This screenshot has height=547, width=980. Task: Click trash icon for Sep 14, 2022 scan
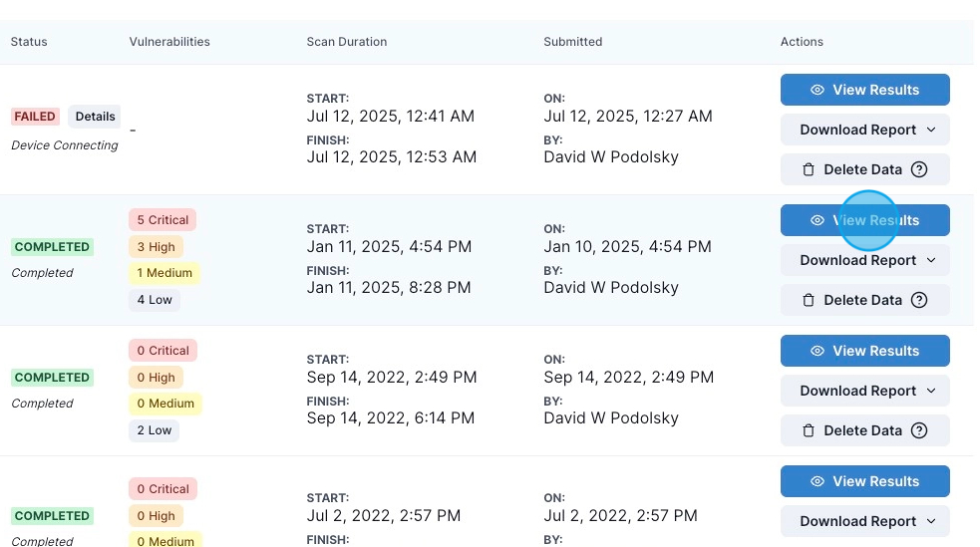pos(809,430)
